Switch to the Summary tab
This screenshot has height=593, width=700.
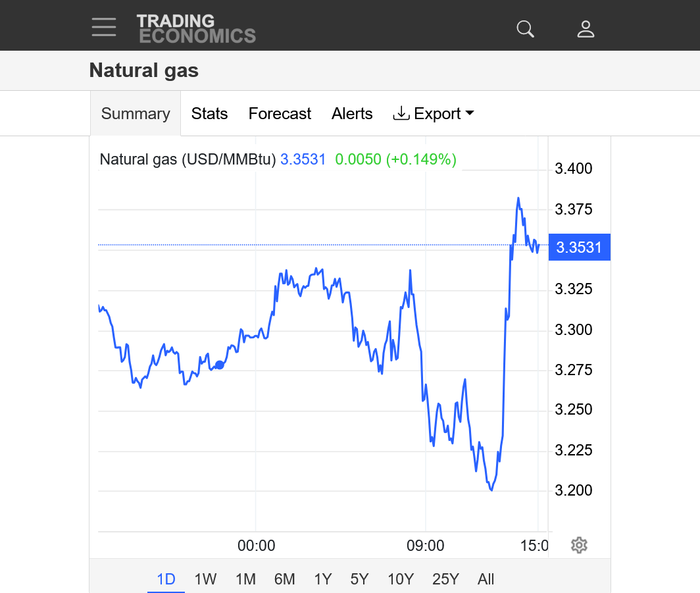click(x=136, y=114)
